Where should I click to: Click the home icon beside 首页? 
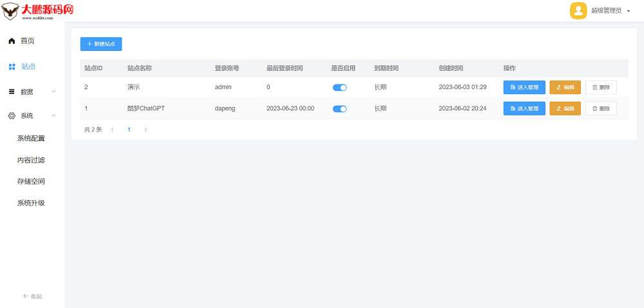(x=12, y=41)
